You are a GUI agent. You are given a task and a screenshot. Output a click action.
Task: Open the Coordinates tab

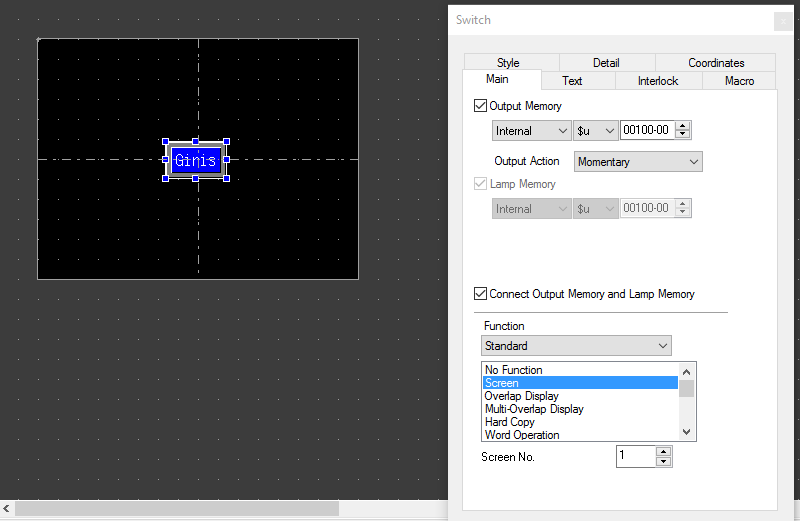pos(716,63)
